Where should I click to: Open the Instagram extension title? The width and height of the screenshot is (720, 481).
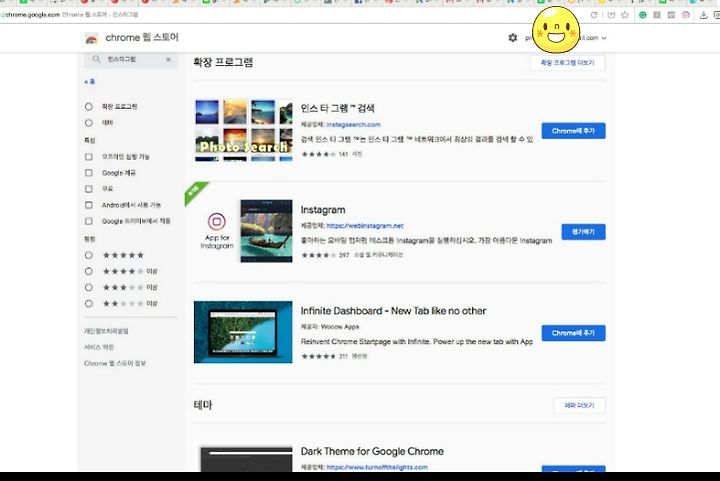(323, 210)
